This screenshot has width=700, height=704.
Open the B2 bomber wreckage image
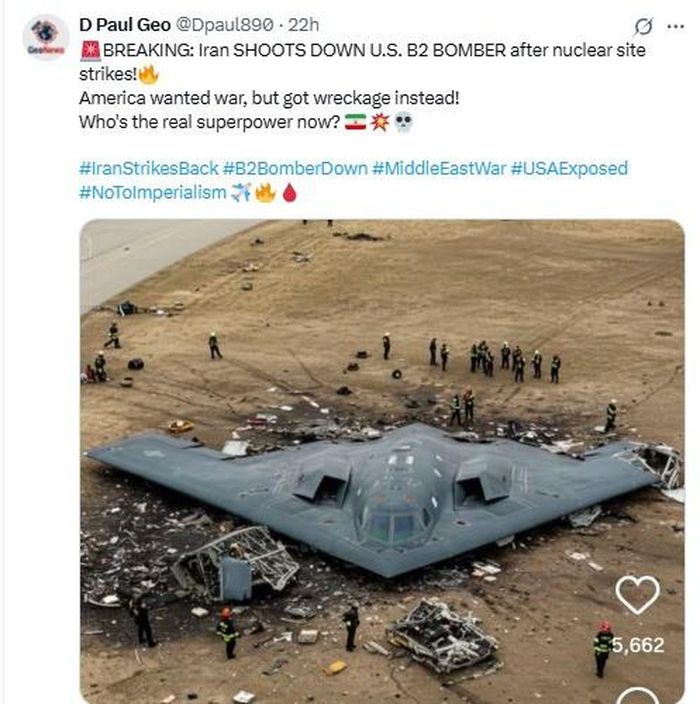(x=380, y=460)
